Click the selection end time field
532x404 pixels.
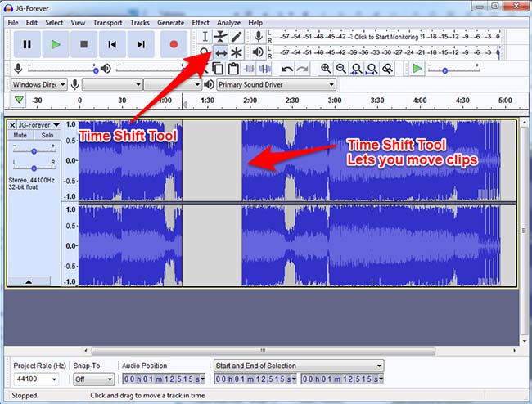tap(340, 379)
